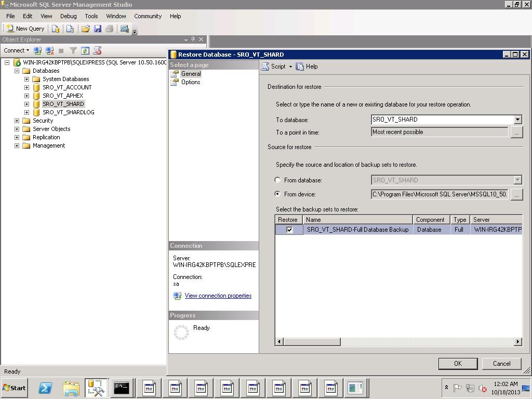Image resolution: width=532 pixels, height=399 pixels.
Task: Select the Options page in Restore dialog
Action: point(191,82)
